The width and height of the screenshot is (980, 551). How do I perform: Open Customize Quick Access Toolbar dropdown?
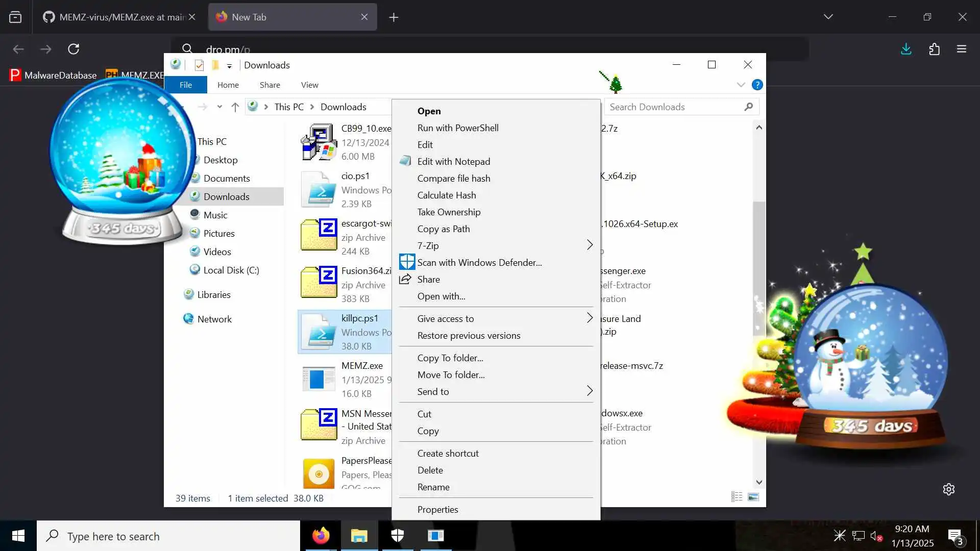(x=229, y=66)
